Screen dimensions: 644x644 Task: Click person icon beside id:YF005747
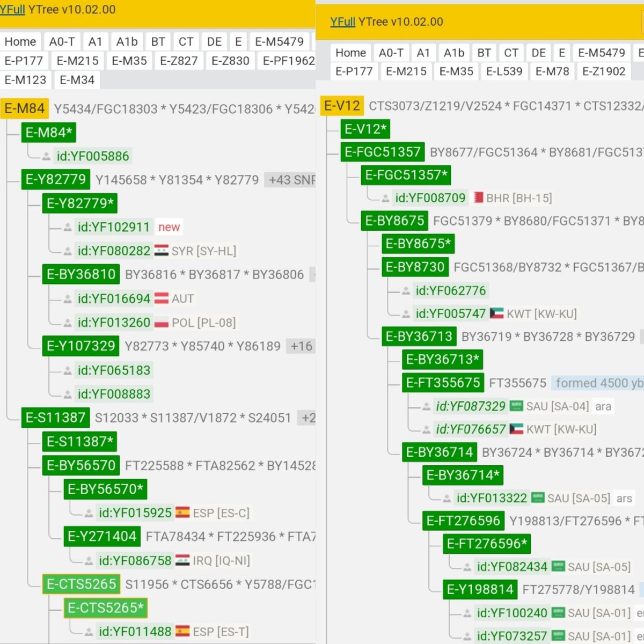coord(406,314)
